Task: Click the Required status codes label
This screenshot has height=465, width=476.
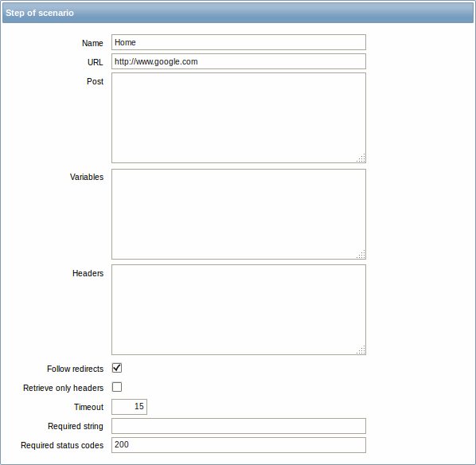Action: [62, 445]
